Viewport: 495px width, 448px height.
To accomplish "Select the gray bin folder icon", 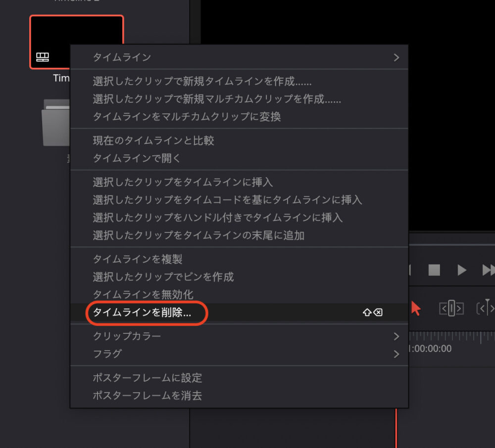I will 55,124.
